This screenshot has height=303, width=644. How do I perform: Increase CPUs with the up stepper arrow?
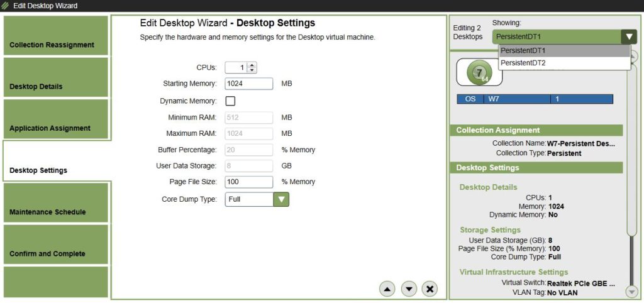pos(252,65)
